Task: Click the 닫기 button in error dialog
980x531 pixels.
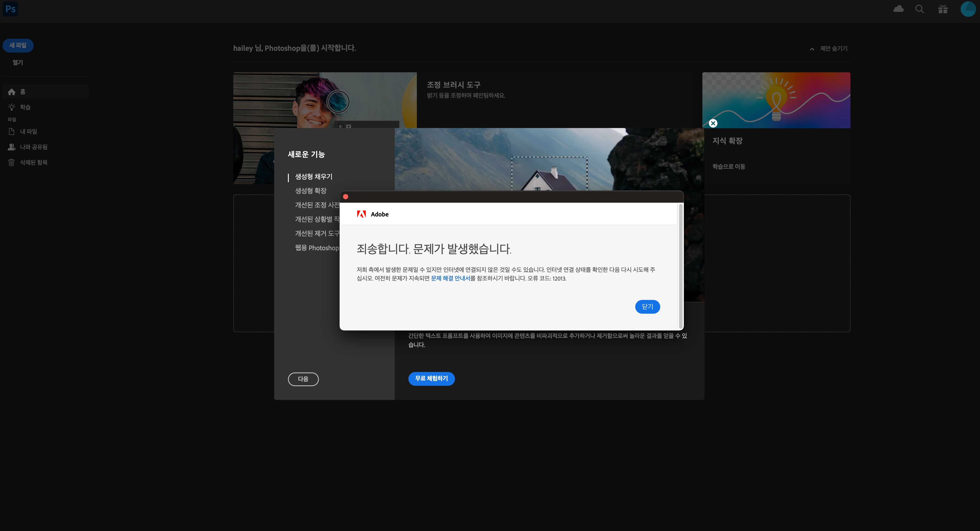Action: [x=647, y=307]
